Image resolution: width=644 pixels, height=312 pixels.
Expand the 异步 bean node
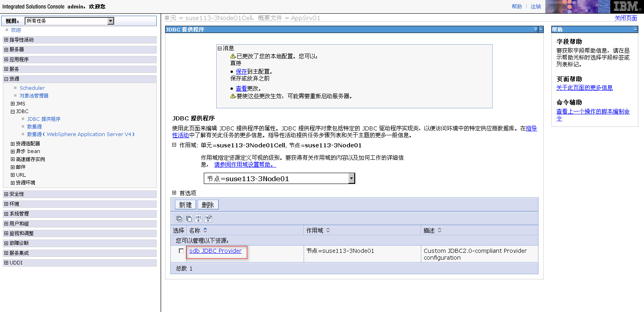tap(12, 151)
